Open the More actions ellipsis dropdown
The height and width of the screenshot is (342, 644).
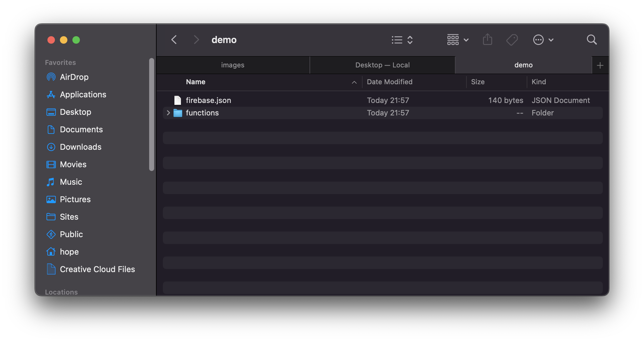tap(543, 40)
